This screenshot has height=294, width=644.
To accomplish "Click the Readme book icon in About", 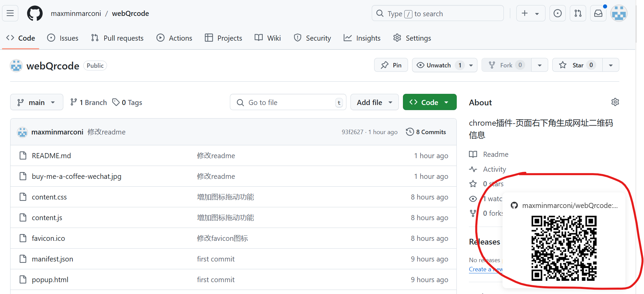I will tap(473, 154).
